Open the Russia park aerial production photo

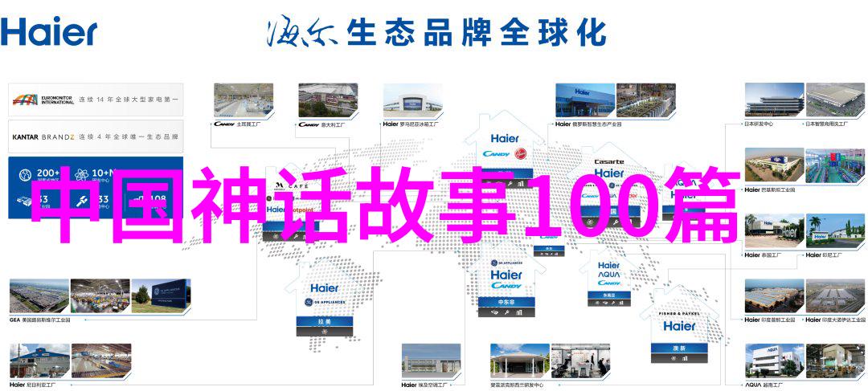click(646, 100)
